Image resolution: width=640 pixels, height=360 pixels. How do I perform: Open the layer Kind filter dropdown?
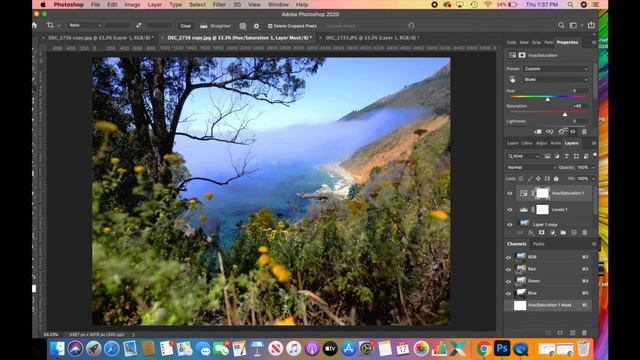click(524, 156)
